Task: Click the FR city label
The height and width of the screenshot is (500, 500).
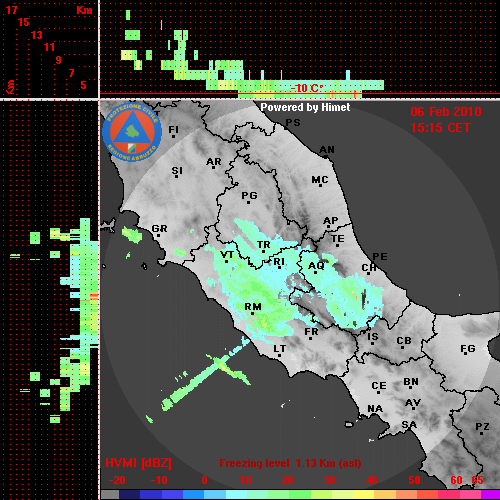Action: [x=311, y=332]
